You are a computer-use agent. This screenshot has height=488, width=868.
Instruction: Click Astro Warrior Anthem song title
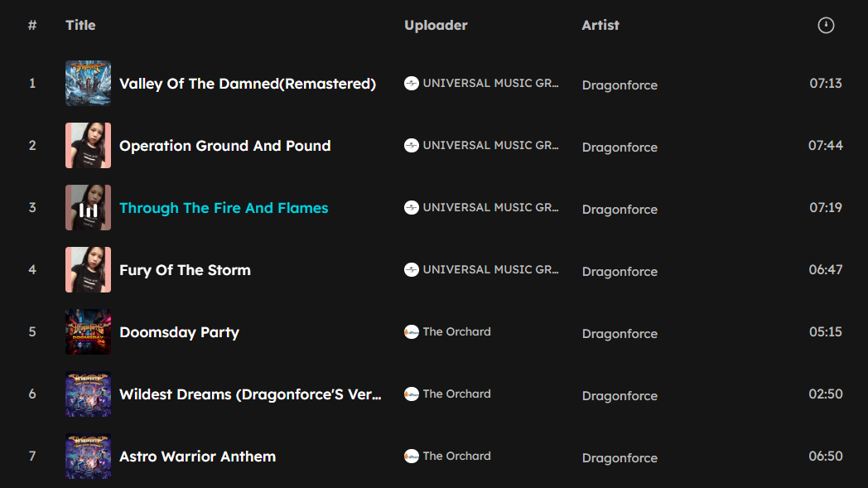click(197, 457)
